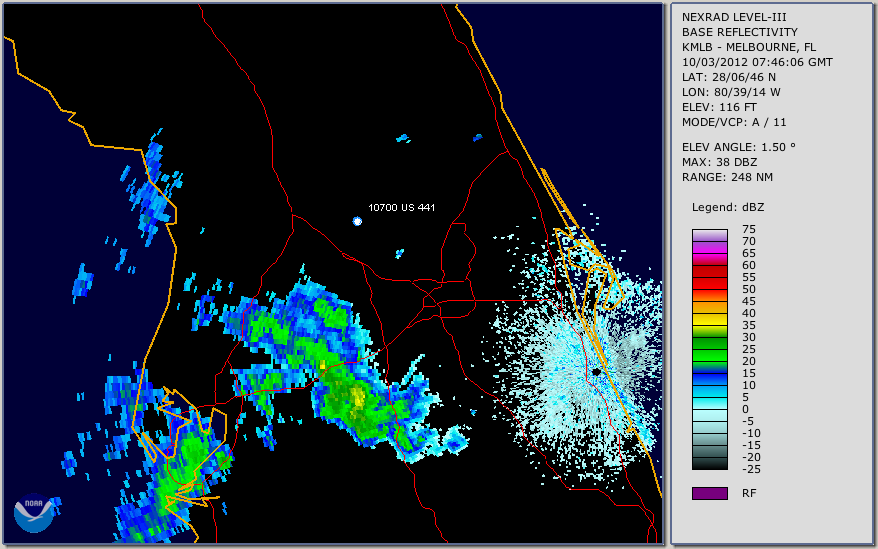The height and width of the screenshot is (549, 878).
Task: Select "NEXRAD LEVEL-III" header text
Action: [x=734, y=17]
